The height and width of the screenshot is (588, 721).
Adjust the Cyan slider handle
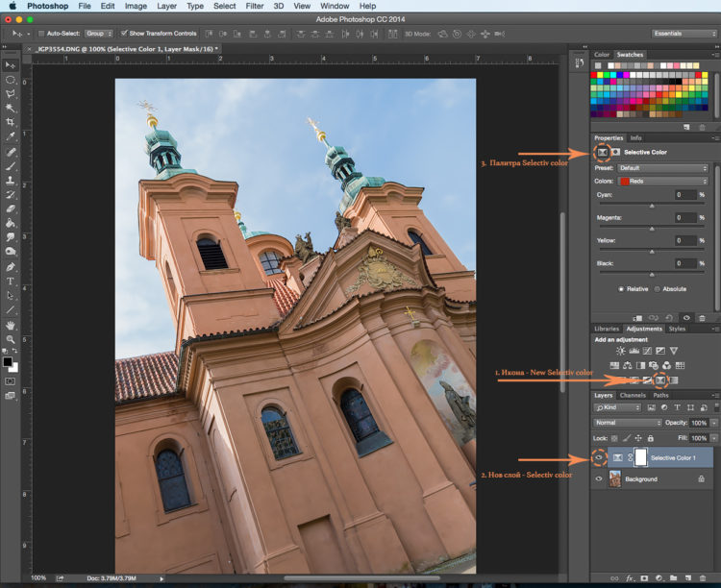click(652, 205)
